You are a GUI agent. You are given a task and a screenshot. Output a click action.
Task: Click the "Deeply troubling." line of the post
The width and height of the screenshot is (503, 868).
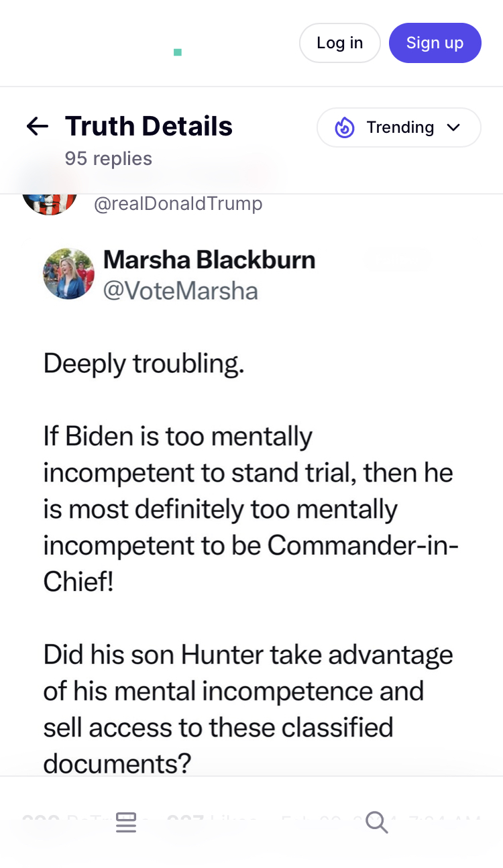pyautogui.click(x=144, y=364)
